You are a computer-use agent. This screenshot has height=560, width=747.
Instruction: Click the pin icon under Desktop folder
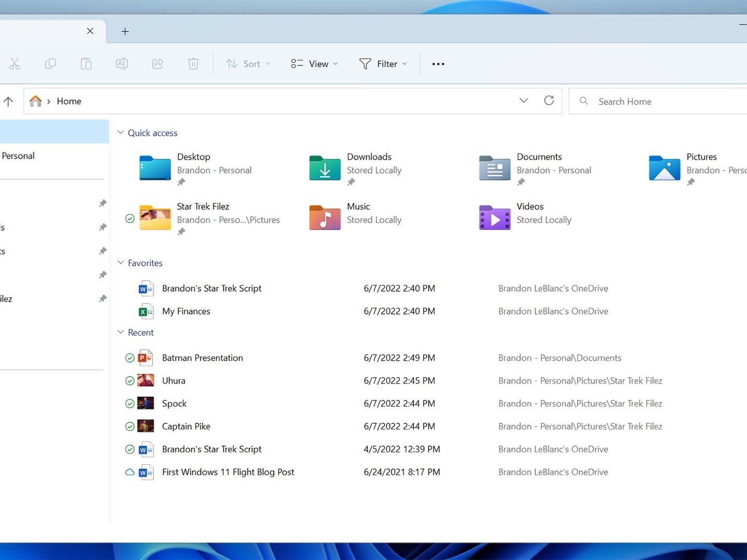click(181, 182)
